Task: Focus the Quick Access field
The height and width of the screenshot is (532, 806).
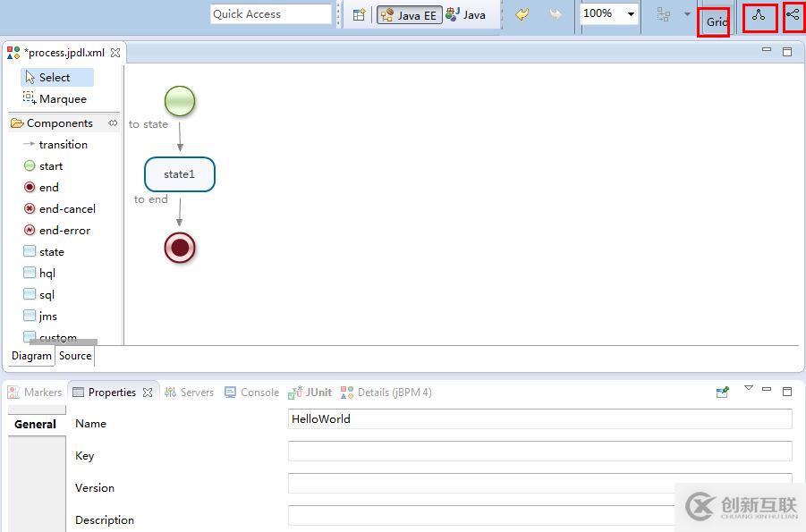Action: point(270,14)
